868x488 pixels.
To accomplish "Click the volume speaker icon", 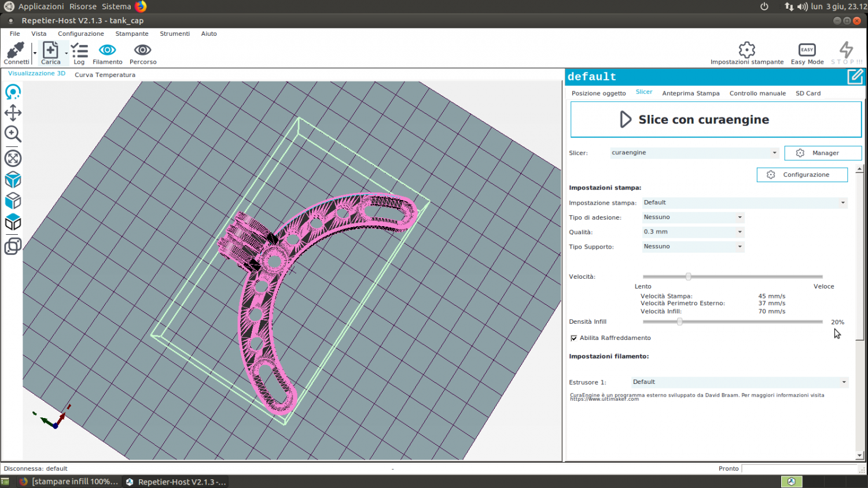I will 802,6.
